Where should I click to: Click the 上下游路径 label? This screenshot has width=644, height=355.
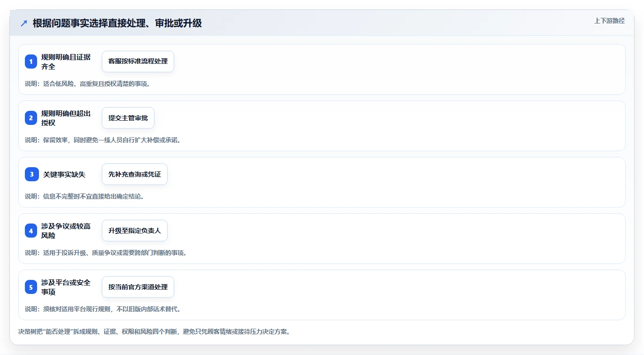pos(609,21)
